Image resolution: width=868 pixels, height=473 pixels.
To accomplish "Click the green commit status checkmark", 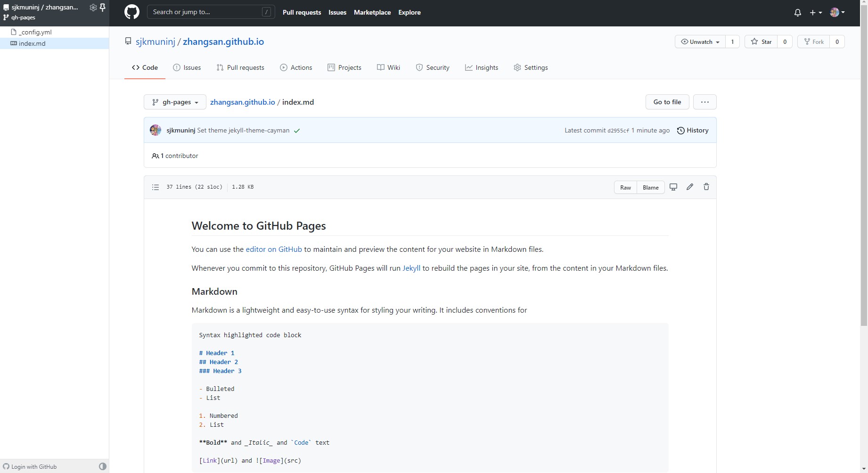I will [297, 131].
